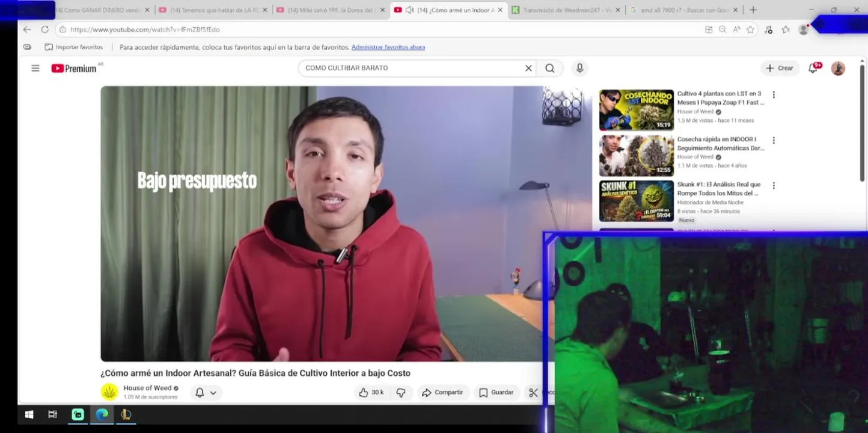Image resolution: width=868 pixels, height=433 pixels.
Task: Switch to amd a8 7600 r7 Google tab
Action: 683,10
